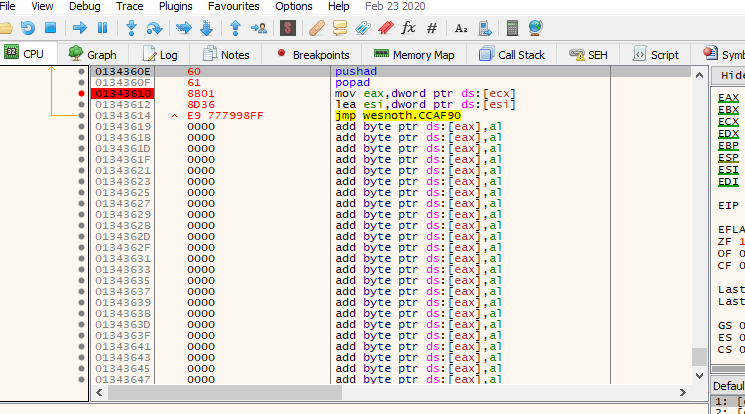
Task: Open the Options menu
Action: tap(294, 6)
